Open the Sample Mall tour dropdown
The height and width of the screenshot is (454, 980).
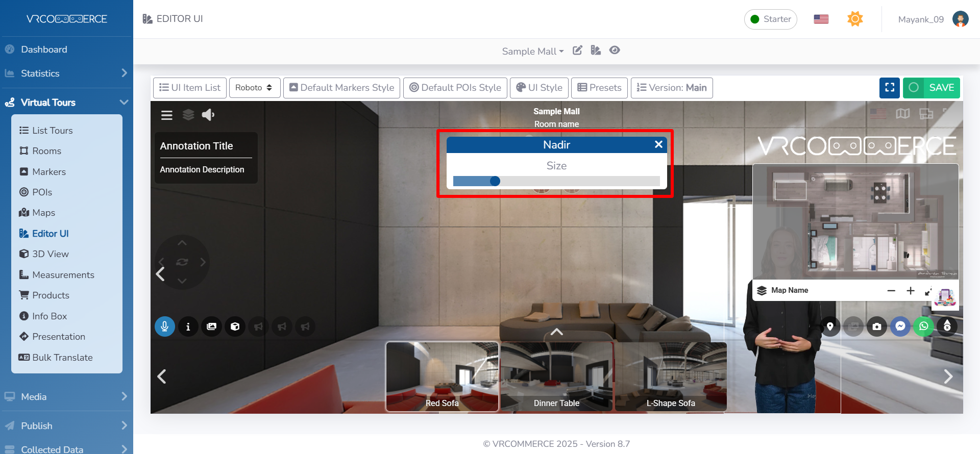pos(532,51)
